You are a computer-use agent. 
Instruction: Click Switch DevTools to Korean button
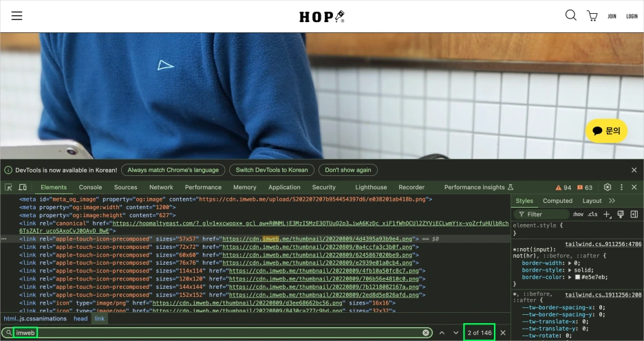[x=272, y=170]
